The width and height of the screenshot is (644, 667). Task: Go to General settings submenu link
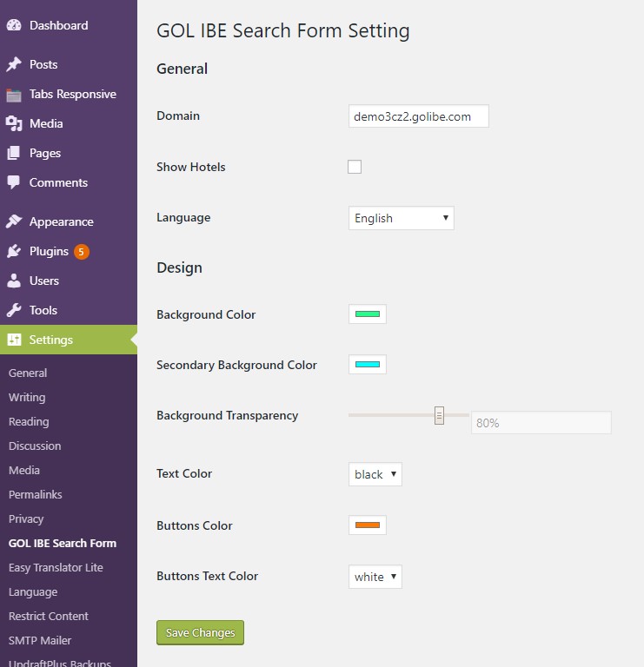(x=28, y=373)
